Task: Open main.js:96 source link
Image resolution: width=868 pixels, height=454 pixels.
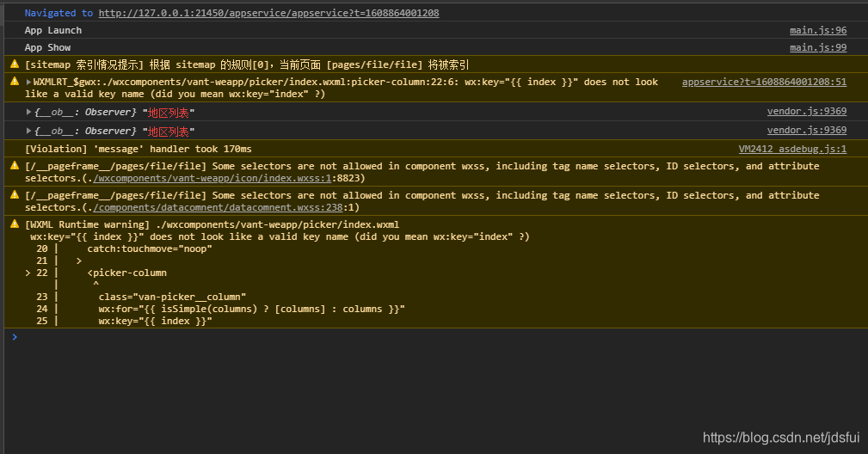Action: [x=817, y=30]
